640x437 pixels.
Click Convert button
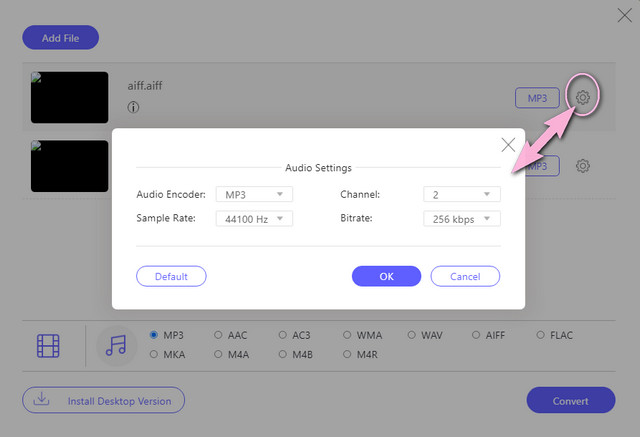click(571, 400)
